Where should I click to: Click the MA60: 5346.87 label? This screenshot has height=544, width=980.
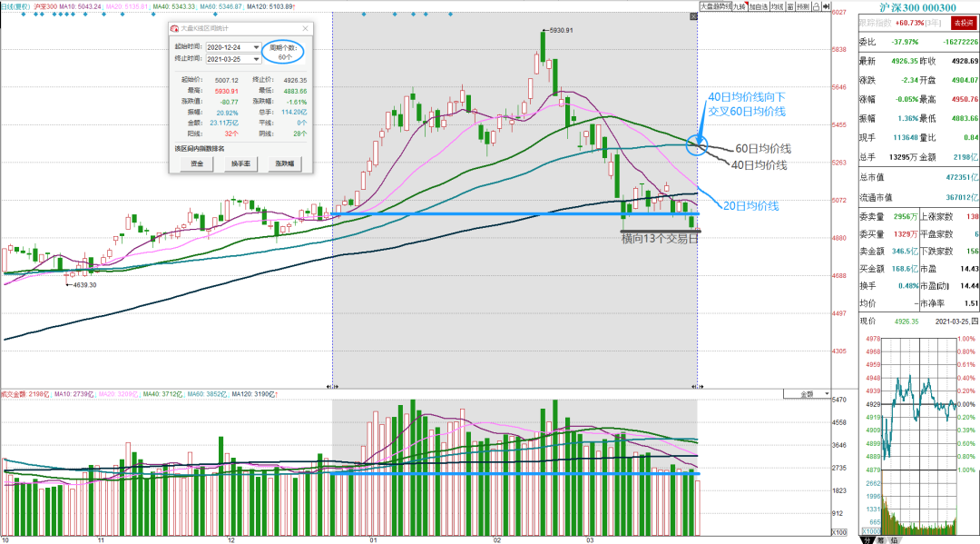click(x=221, y=6)
